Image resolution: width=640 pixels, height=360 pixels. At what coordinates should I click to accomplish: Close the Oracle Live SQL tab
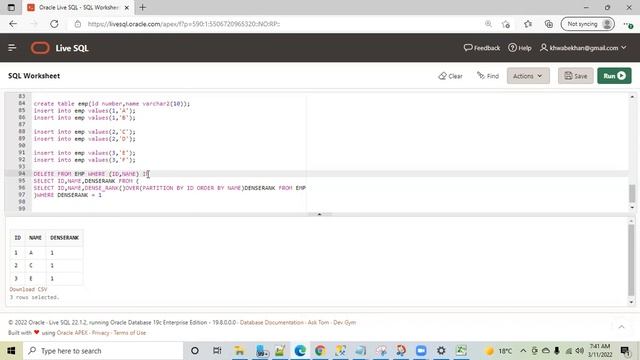[127, 7]
